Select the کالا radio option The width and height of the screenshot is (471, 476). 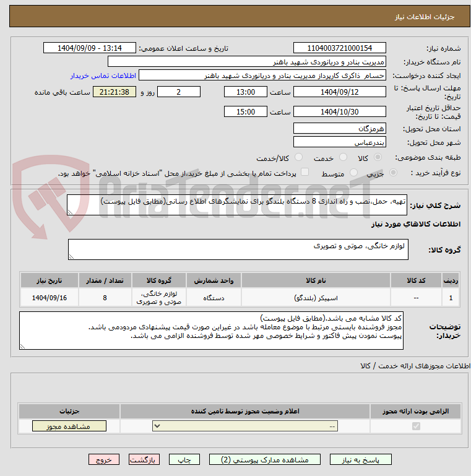tap(378, 157)
